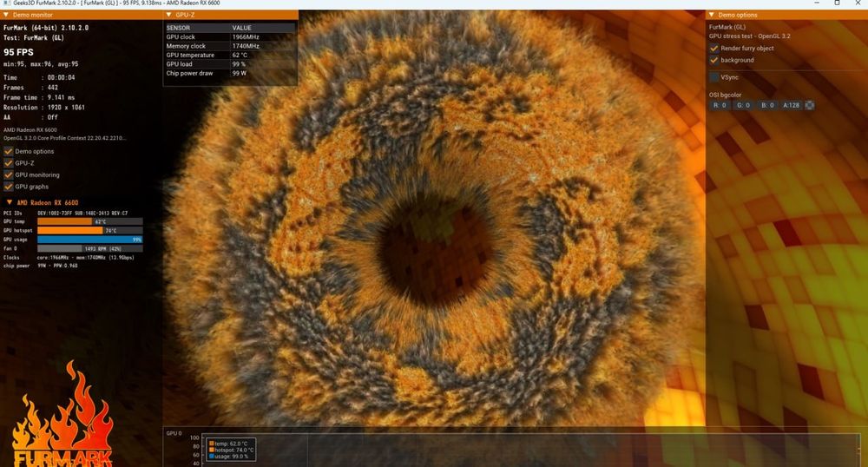Collapse the Demo options panel header

pos(712,15)
